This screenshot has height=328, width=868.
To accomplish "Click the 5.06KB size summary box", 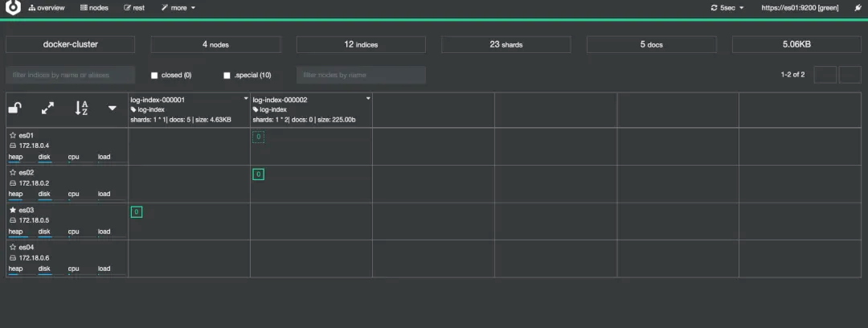I will tap(796, 44).
